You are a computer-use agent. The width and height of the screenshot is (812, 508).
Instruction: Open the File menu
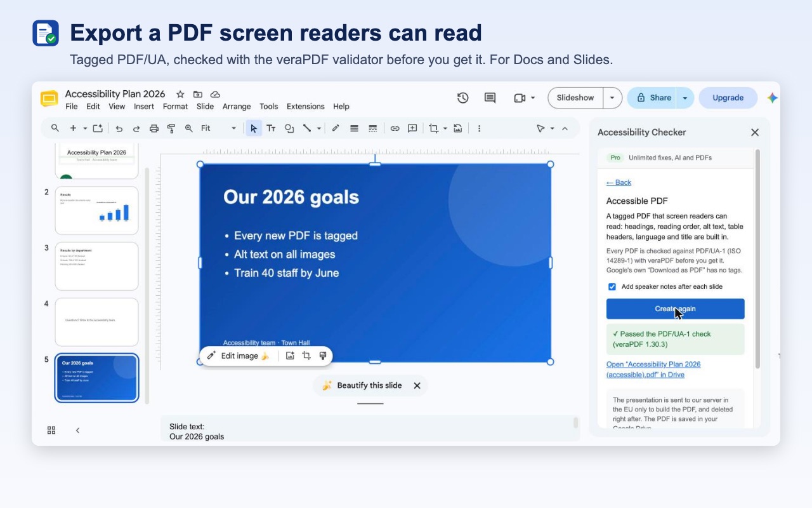click(x=72, y=107)
